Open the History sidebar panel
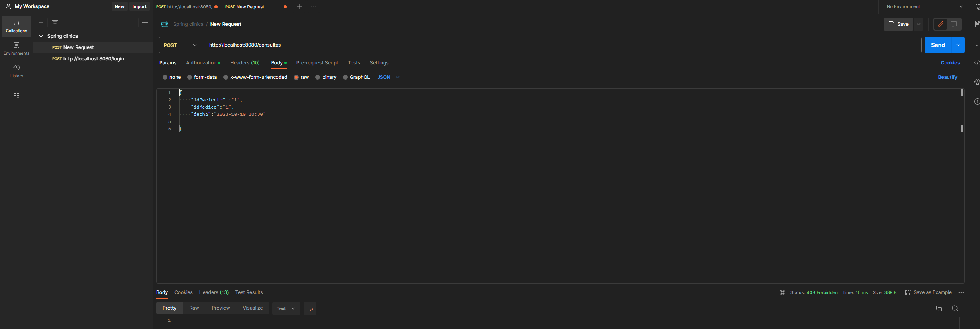The height and width of the screenshot is (329, 980). [16, 71]
